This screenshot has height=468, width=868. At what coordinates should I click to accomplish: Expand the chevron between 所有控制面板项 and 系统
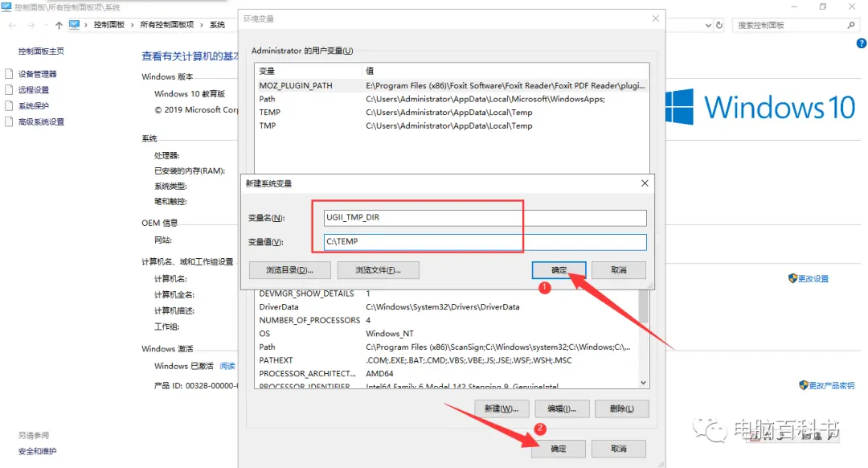click(202, 25)
